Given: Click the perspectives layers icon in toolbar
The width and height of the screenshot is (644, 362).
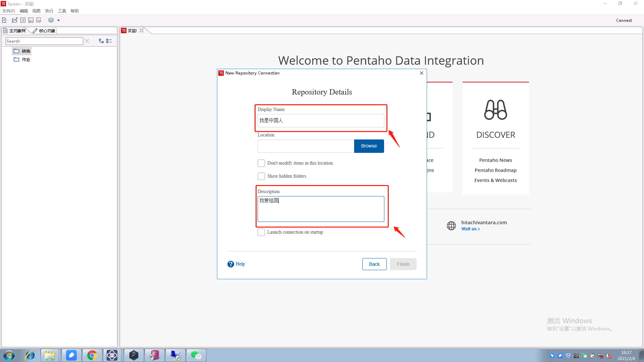Looking at the screenshot, I should click(51, 20).
